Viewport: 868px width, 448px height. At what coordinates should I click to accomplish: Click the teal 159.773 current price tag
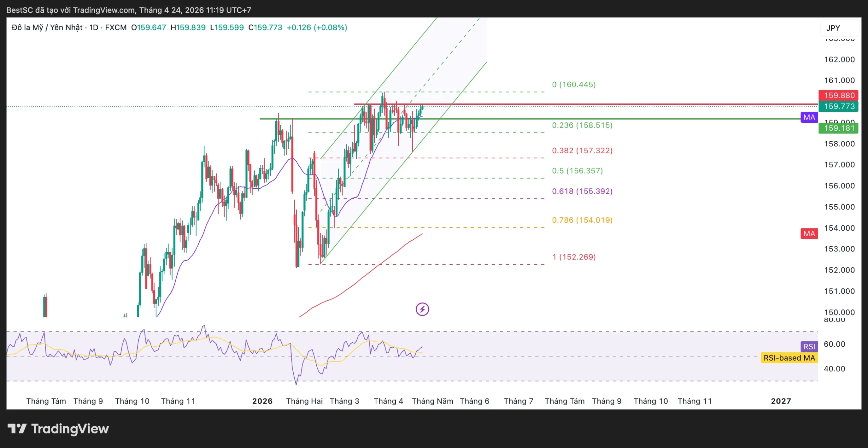click(838, 106)
